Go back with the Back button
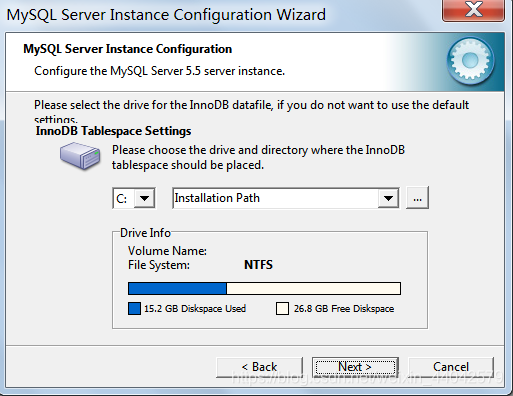Screen dimensions: 513x396 pyautogui.click(x=259, y=367)
